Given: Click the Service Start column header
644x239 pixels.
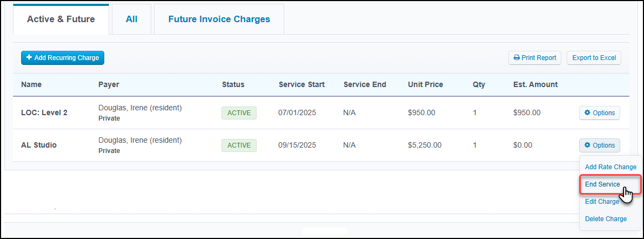Looking at the screenshot, I should click(x=301, y=85).
